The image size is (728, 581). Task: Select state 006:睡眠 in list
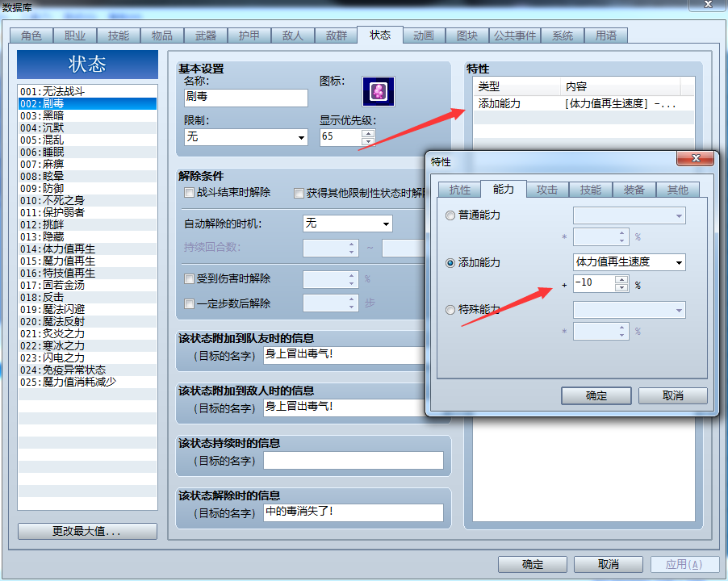[x=87, y=152]
